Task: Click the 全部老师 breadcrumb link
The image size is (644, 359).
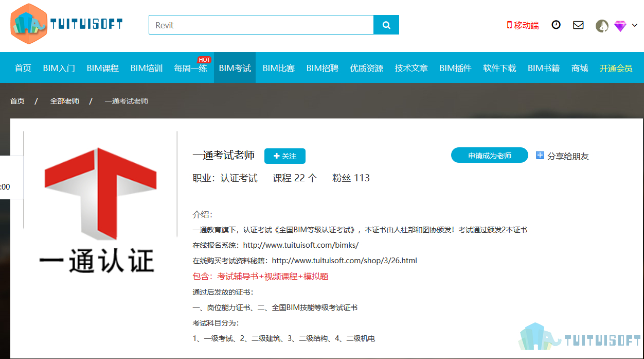Action: click(x=64, y=101)
